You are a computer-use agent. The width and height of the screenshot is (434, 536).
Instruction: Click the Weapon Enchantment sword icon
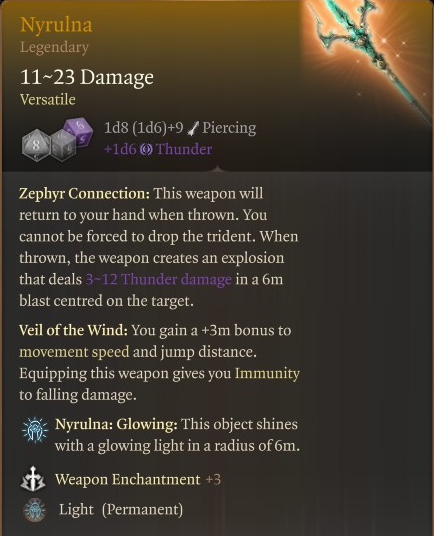click(x=33, y=479)
